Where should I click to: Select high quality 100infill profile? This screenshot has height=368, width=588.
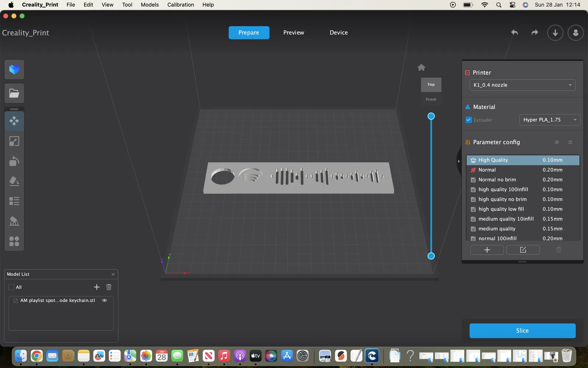click(523, 190)
